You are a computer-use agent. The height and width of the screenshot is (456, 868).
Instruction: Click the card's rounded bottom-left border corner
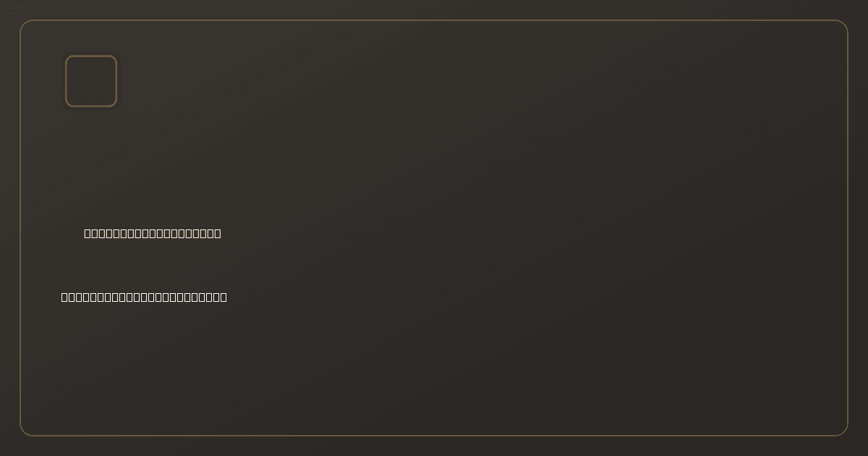(x=24, y=432)
